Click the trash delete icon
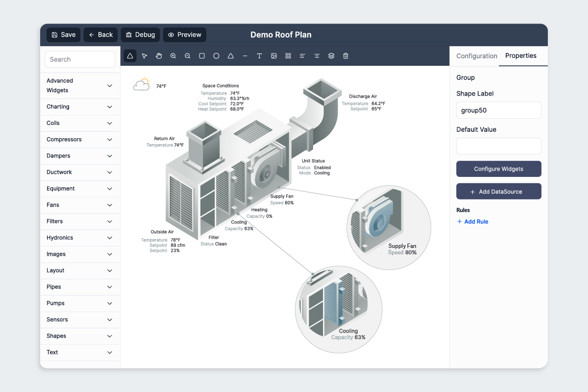Image resolution: width=588 pixels, height=392 pixels. (345, 56)
